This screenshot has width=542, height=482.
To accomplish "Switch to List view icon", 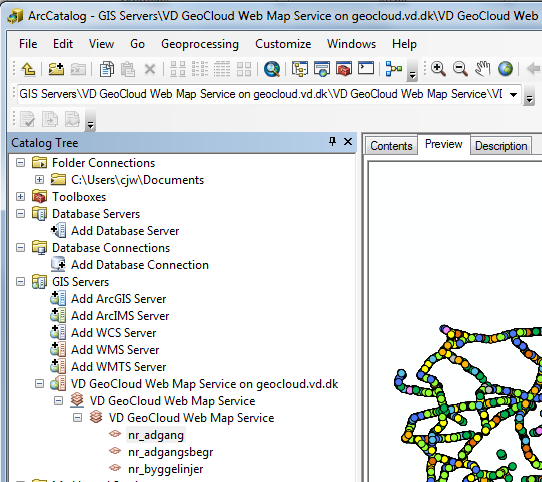I will [x=200, y=69].
